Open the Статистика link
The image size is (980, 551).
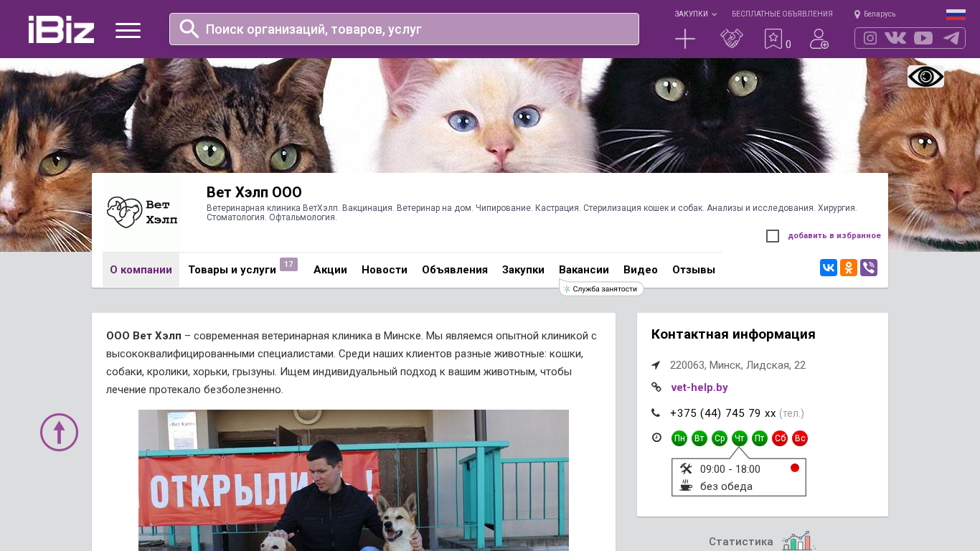(741, 542)
